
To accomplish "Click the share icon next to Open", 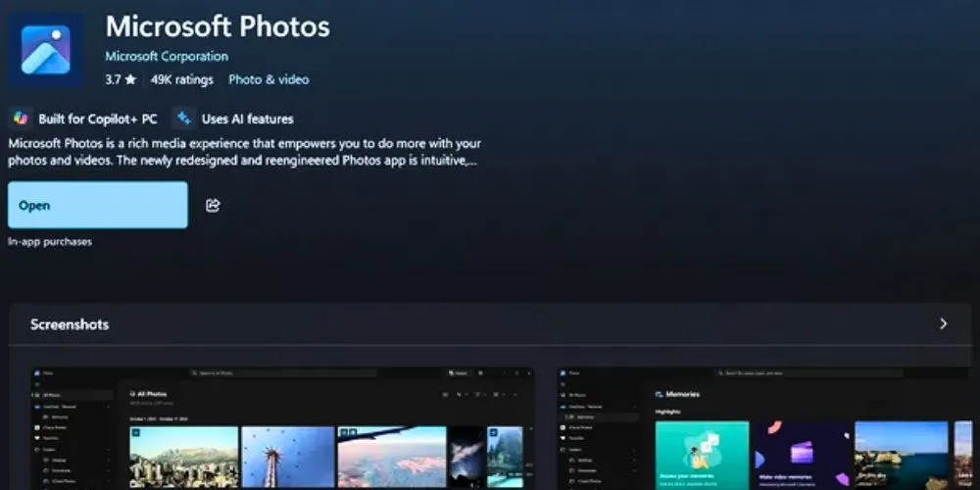I will (213, 205).
